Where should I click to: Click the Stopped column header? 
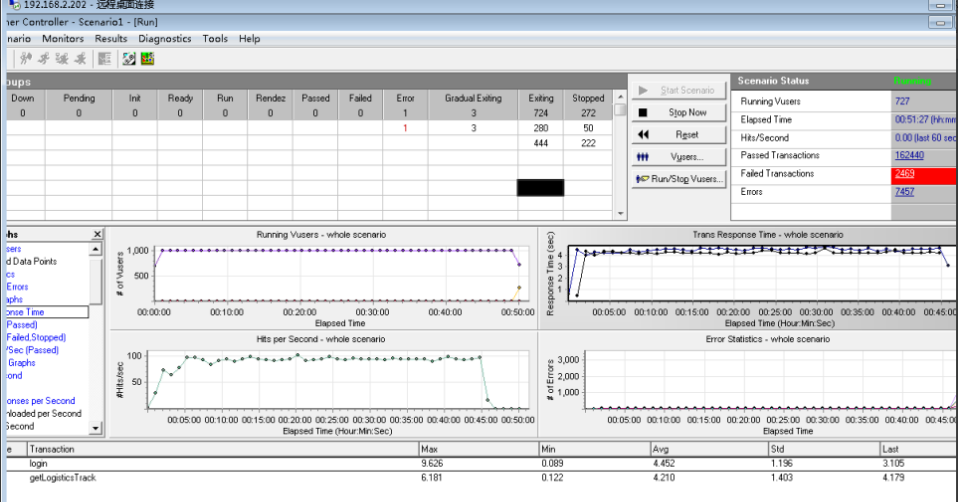(588, 98)
